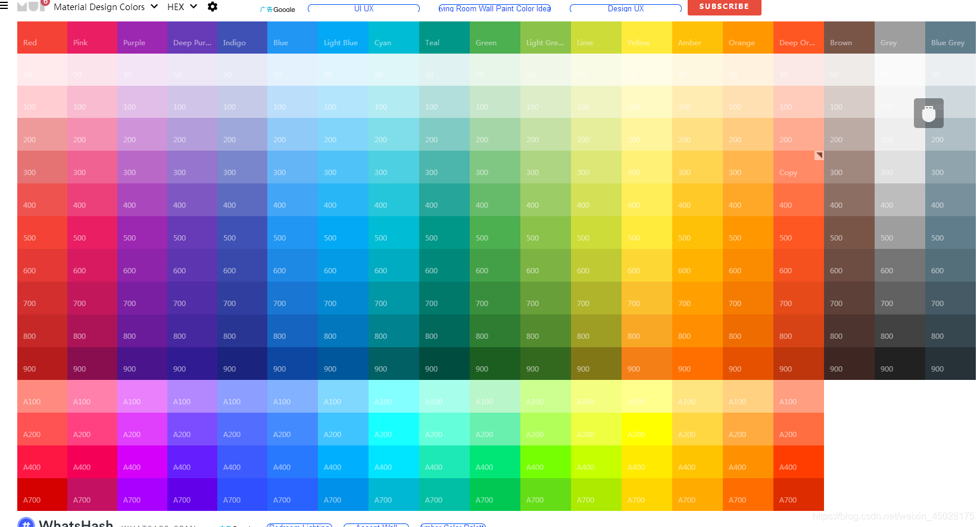Pick the Purple 700 swatch
980x527 pixels.
pos(142,298)
